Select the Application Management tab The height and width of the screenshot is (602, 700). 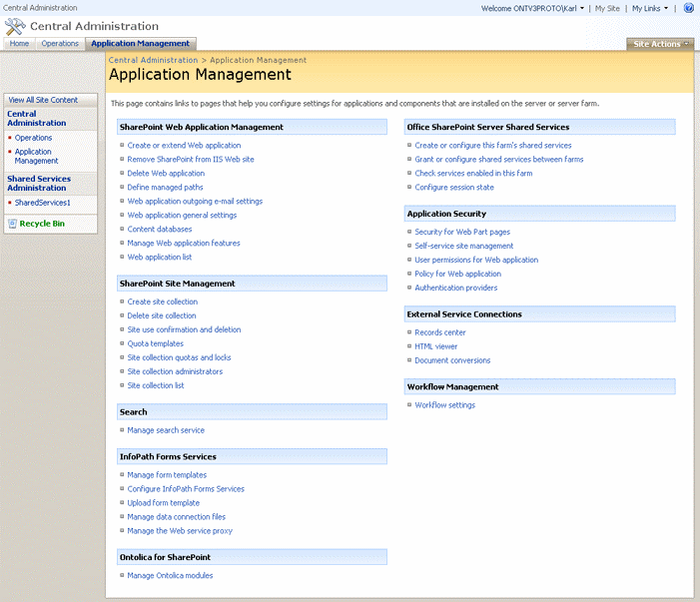click(x=140, y=43)
